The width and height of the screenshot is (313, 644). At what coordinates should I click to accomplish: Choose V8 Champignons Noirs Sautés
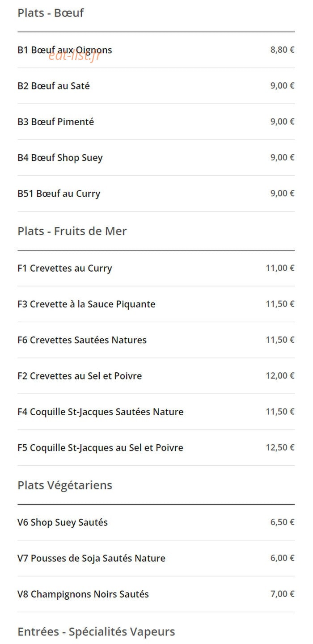[x=156, y=594]
